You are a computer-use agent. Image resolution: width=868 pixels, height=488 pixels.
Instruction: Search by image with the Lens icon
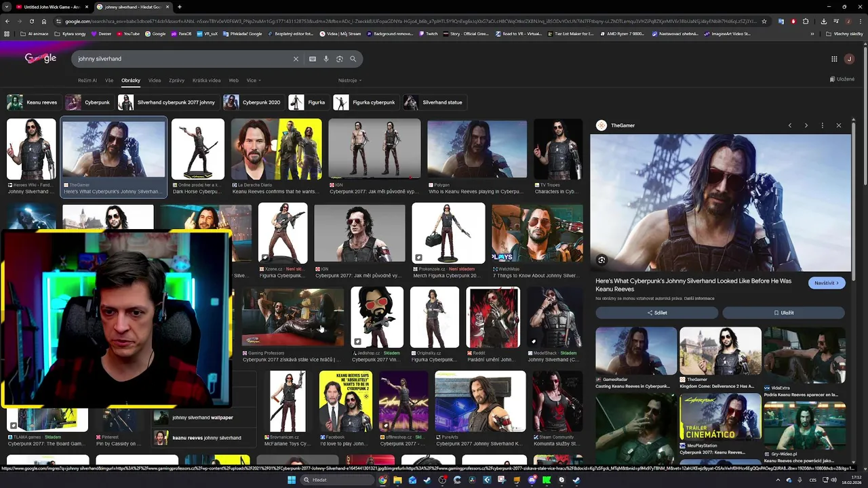click(x=340, y=59)
